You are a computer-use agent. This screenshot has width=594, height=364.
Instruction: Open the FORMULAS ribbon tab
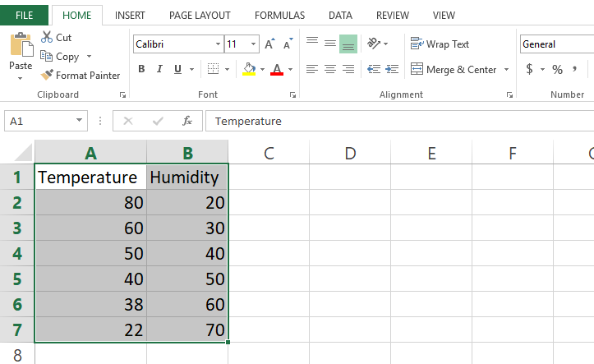(x=279, y=15)
